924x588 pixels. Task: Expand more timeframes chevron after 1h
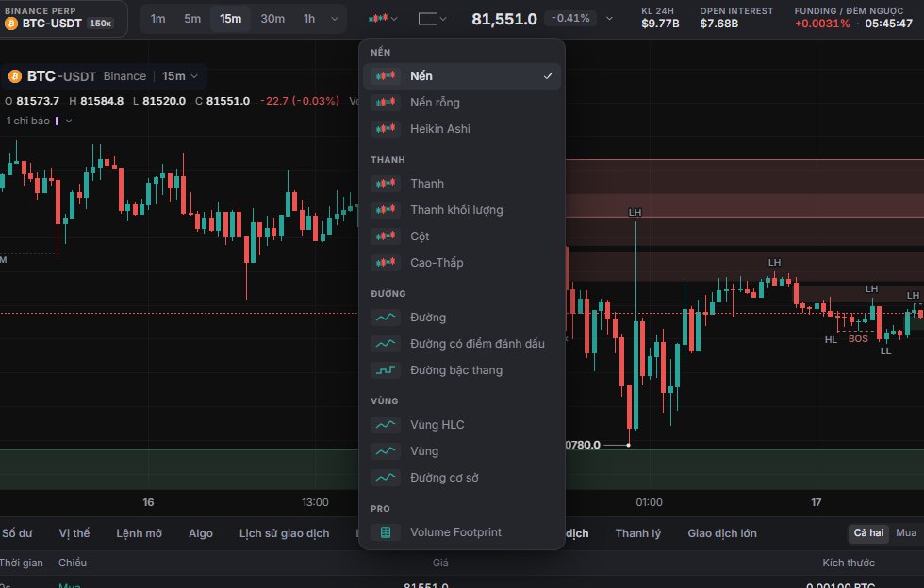[335, 19]
